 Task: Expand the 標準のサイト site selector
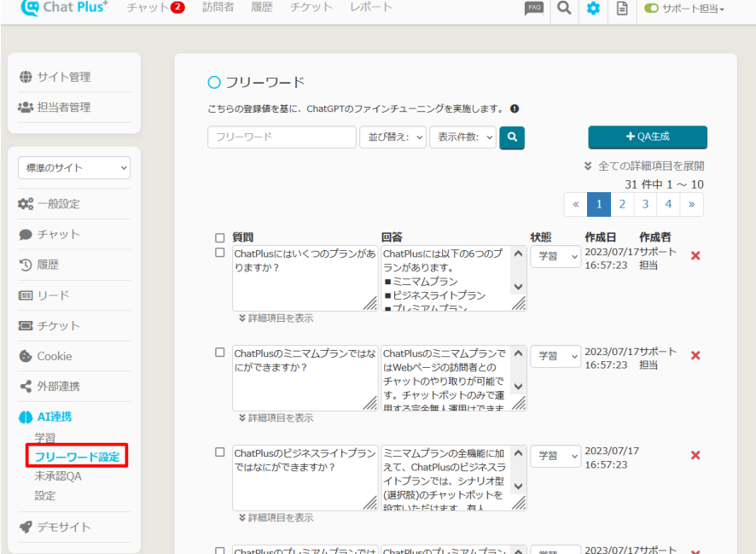tap(74, 168)
